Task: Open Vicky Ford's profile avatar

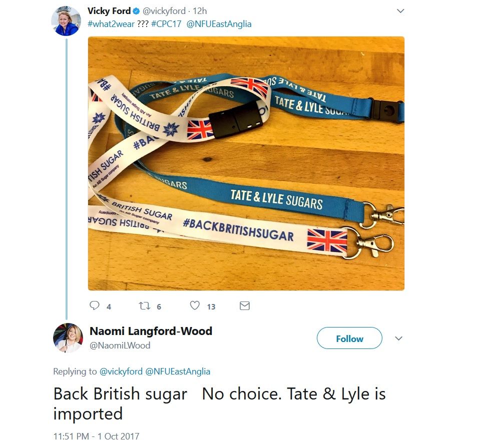Action: [x=66, y=21]
